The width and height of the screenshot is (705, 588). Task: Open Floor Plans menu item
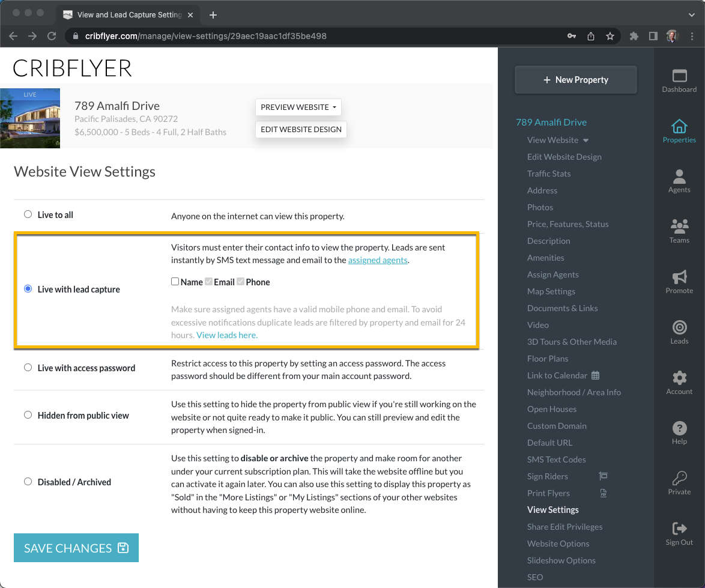(x=548, y=359)
